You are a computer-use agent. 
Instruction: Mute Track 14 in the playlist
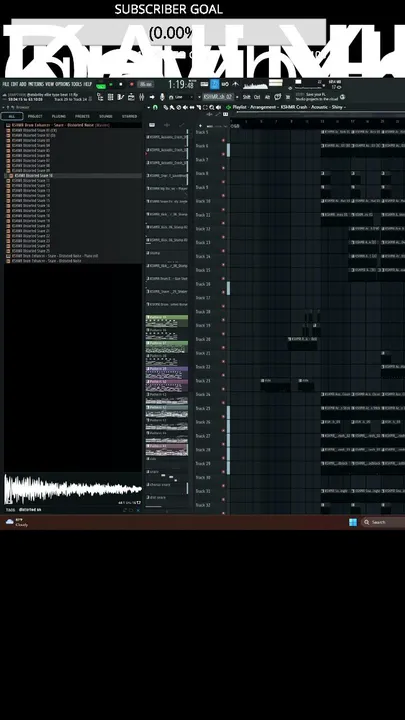[x=224, y=264]
